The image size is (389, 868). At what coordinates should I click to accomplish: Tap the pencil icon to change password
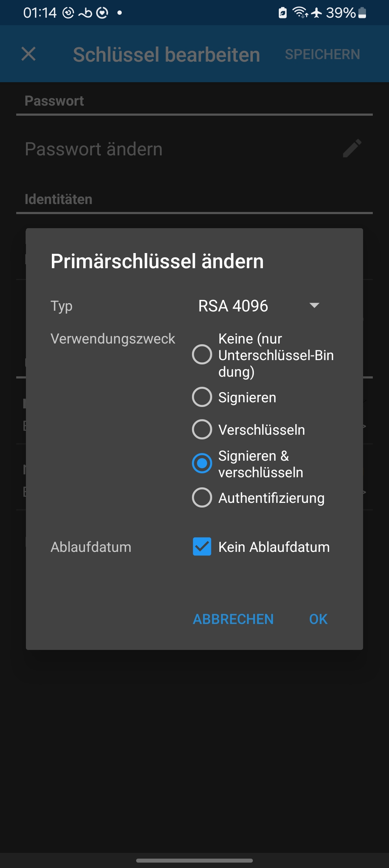352,149
